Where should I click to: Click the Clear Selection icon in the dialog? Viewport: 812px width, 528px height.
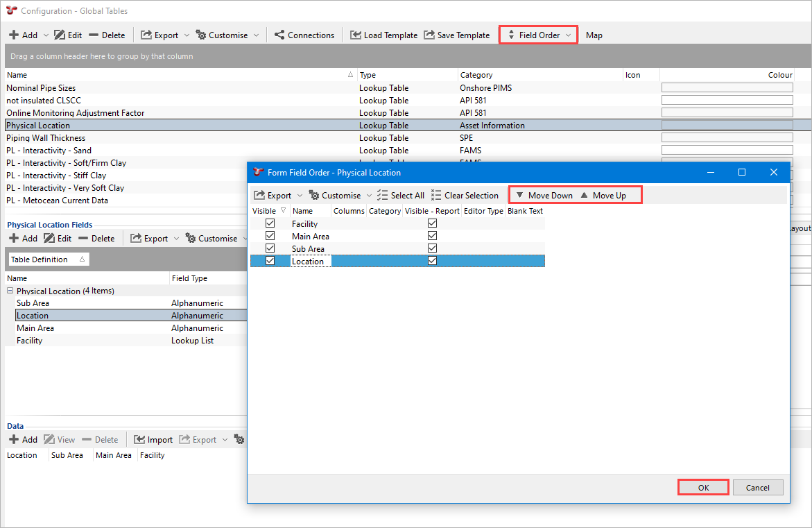tap(436, 195)
